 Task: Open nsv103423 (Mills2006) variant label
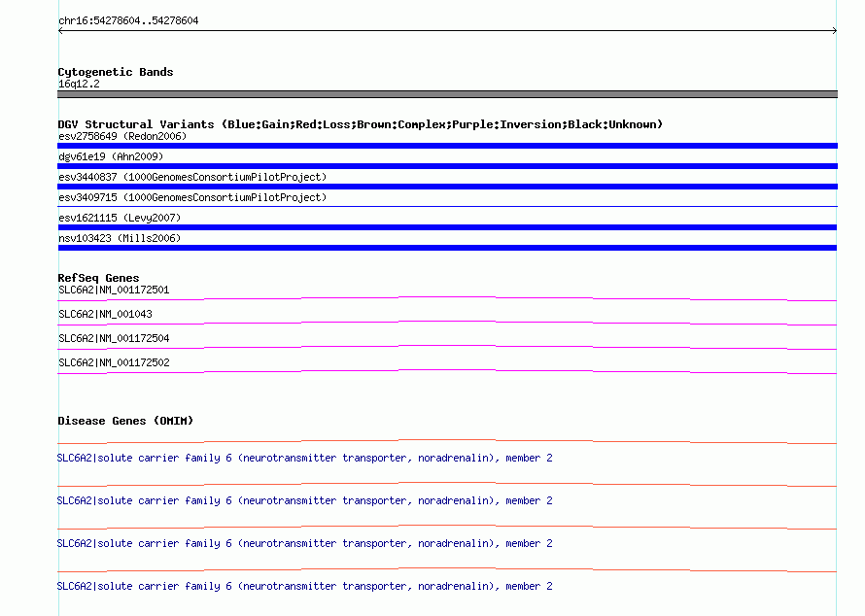coord(120,238)
